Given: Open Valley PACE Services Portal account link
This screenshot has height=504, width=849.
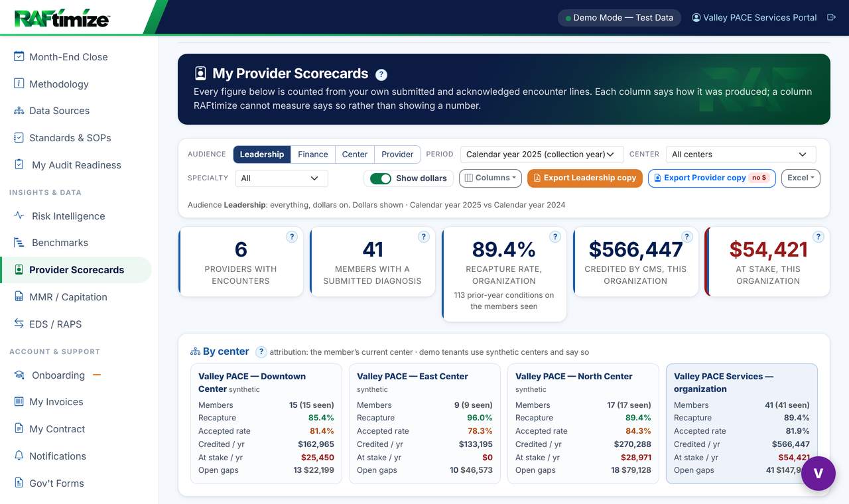Looking at the screenshot, I should point(754,18).
